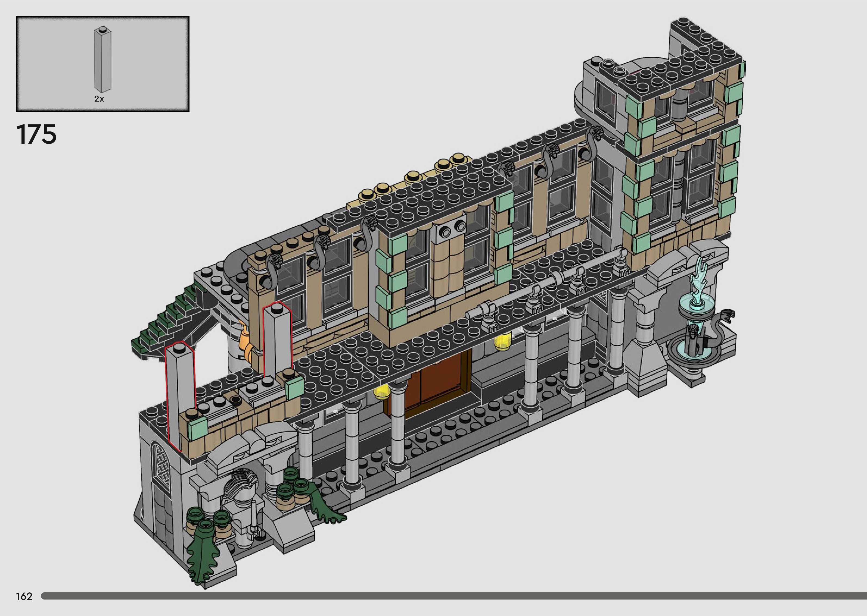Click the step number 175
The height and width of the screenshot is (616, 867).
tap(36, 134)
